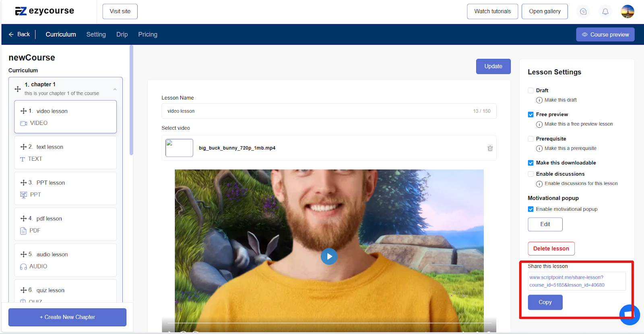The height and width of the screenshot is (334, 644).
Task: Click the Lesson Name input field
Action: point(329,111)
